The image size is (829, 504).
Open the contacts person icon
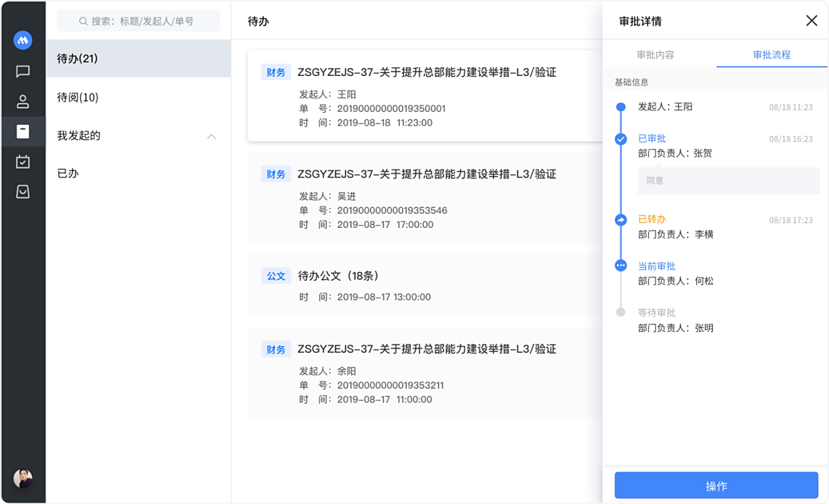point(23,101)
